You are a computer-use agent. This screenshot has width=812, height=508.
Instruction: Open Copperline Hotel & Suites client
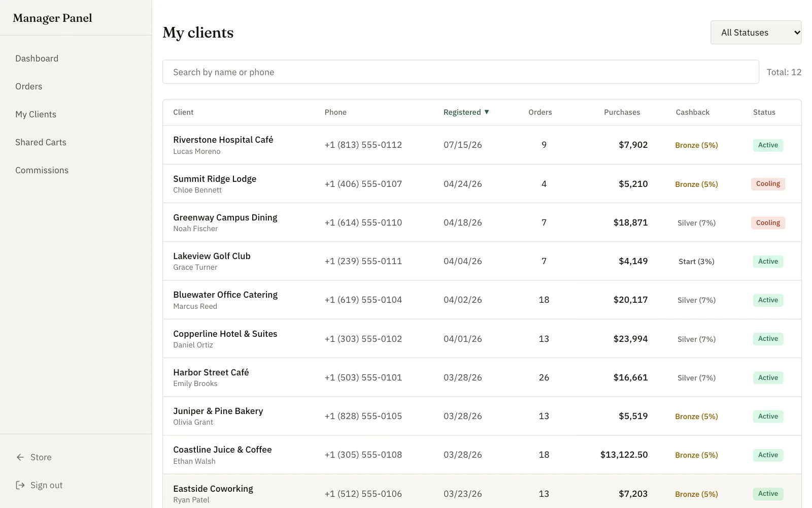tap(482, 339)
